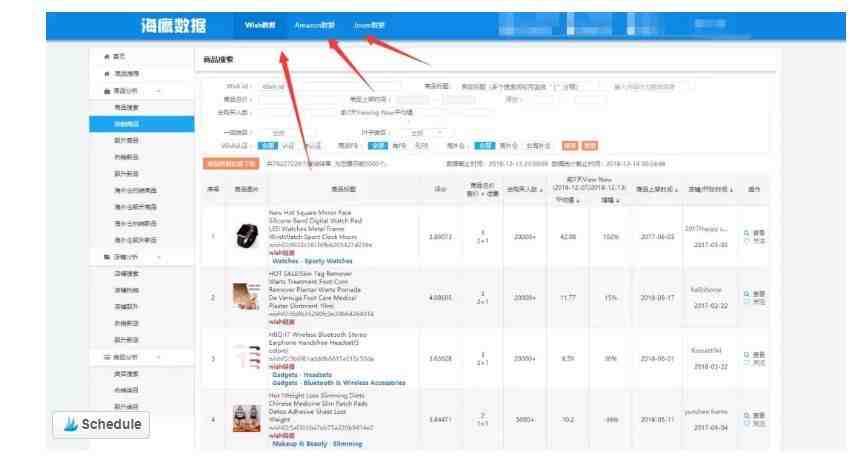Open Gadgets · Bluetooth & Wireless Accessories link
The image size is (868, 457).
(339, 383)
